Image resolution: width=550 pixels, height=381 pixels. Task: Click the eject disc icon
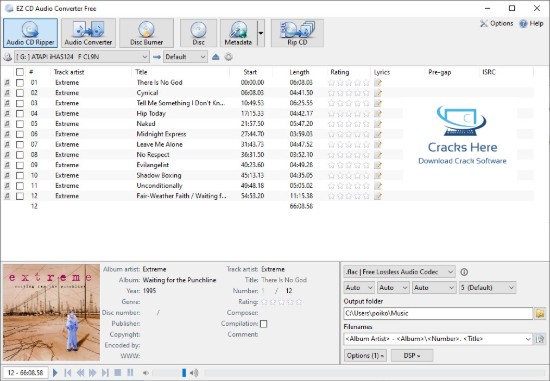pos(216,57)
